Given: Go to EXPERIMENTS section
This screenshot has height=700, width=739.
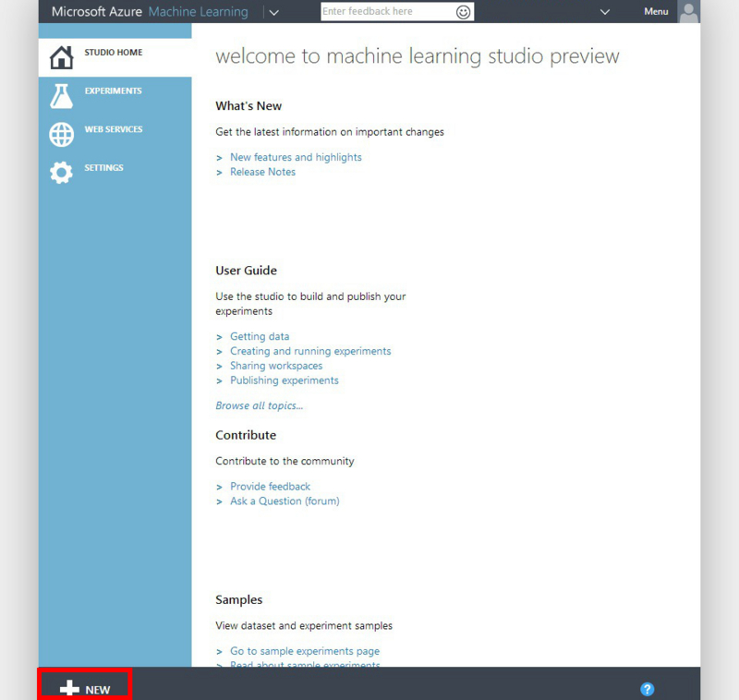Looking at the screenshot, I should (x=113, y=91).
